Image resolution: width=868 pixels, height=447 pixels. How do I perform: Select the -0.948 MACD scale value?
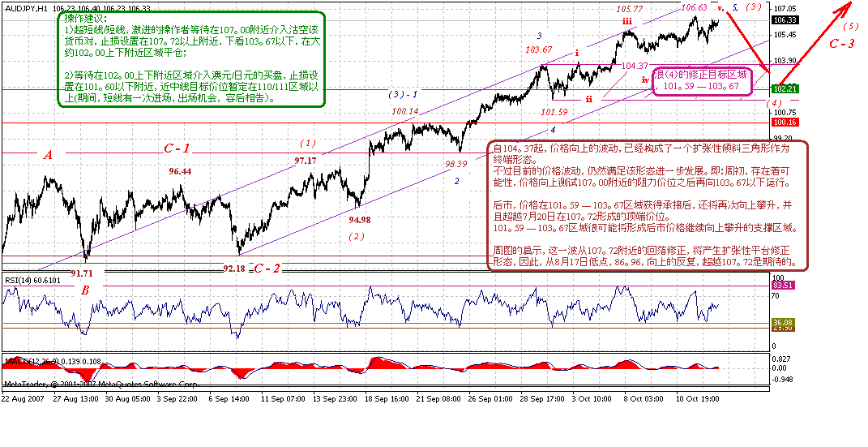pos(782,380)
